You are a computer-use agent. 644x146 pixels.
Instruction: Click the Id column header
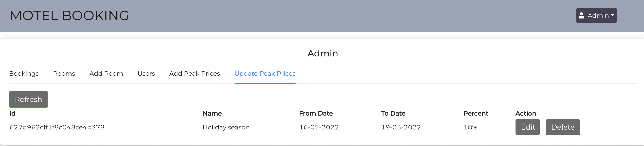point(13,114)
